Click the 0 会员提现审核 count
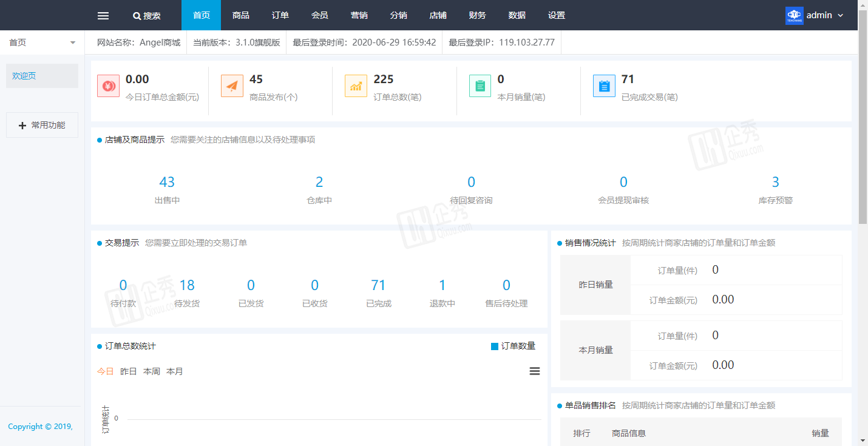Screen dimensions: 868x446 tap(623, 182)
